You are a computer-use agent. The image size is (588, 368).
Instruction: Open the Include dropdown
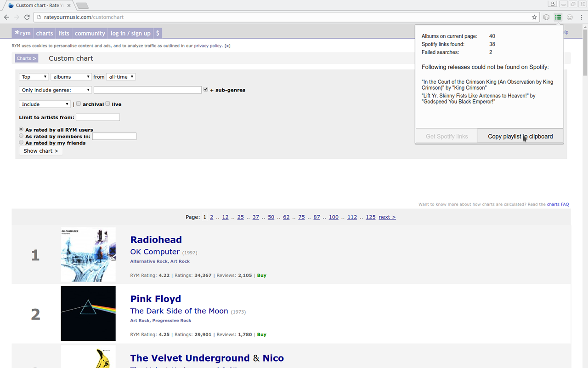[x=45, y=104]
